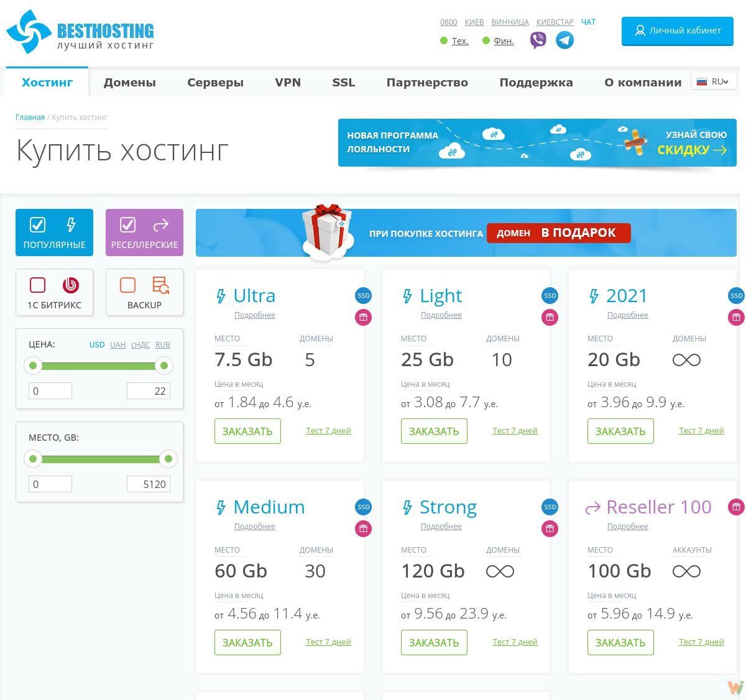Click the BestHosting logo

click(x=80, y=32)
